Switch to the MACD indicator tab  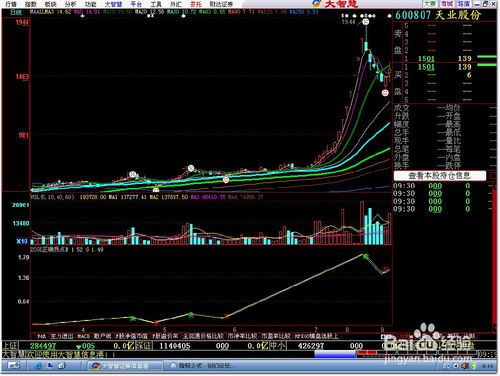(84, 336)
